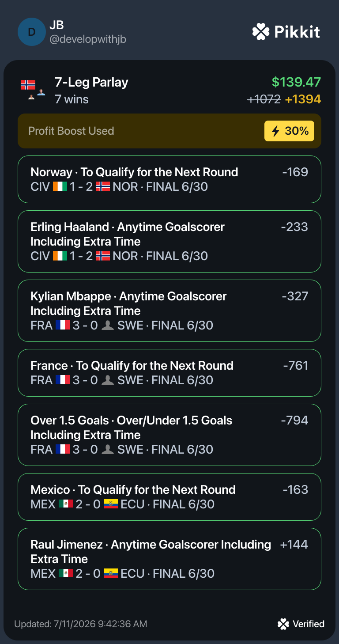Click the Ivory Coast flag in Norway leg
This screenshot has width=339, height=644.
(x=60, y=186)
